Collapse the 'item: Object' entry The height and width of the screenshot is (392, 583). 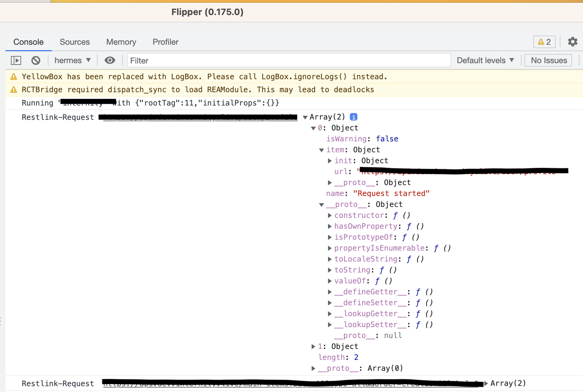(x=321, y=150)
